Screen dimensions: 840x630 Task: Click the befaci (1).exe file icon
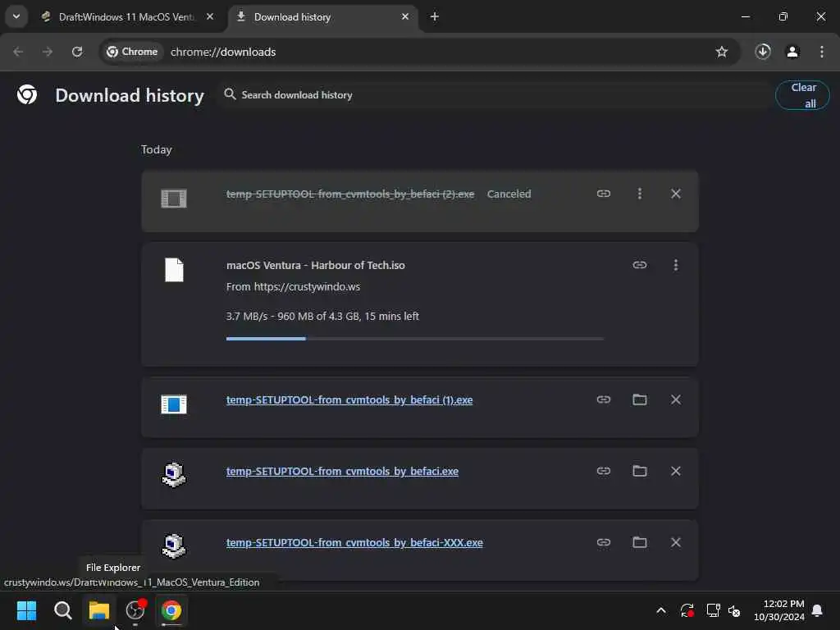(174, 404)
